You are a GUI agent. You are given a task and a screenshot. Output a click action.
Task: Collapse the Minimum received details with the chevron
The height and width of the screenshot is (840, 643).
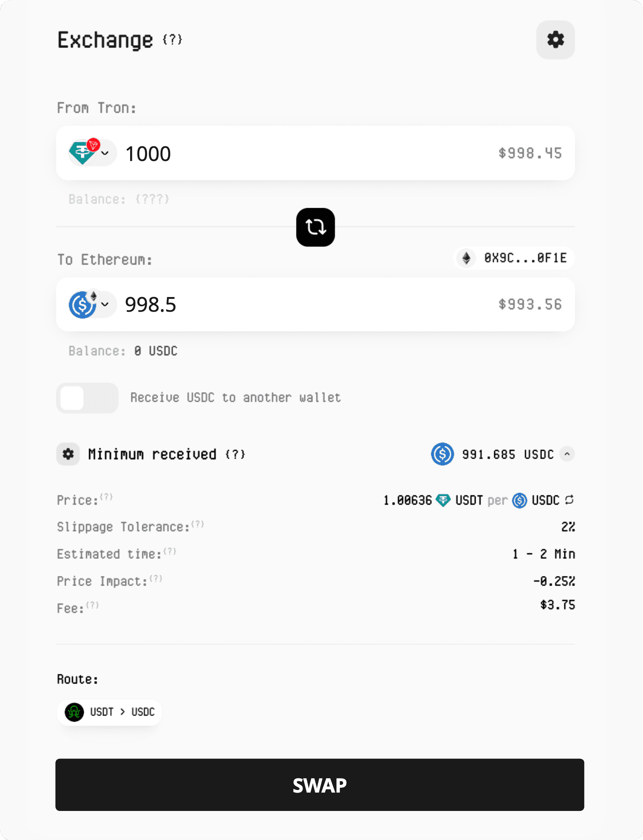568,454
